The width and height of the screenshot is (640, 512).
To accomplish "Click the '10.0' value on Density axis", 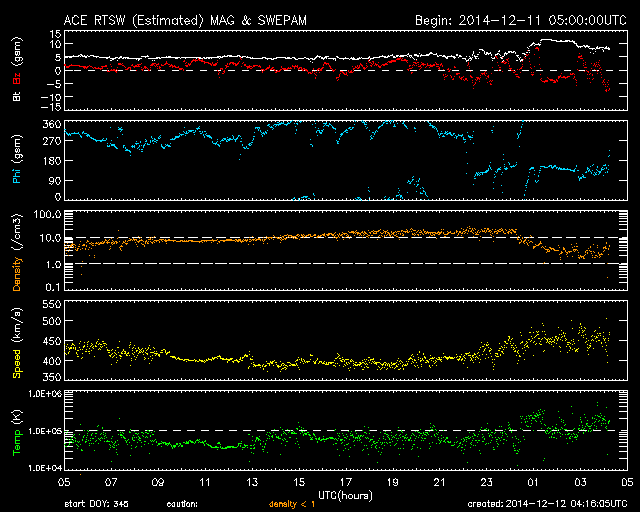I will pos(50,238).
